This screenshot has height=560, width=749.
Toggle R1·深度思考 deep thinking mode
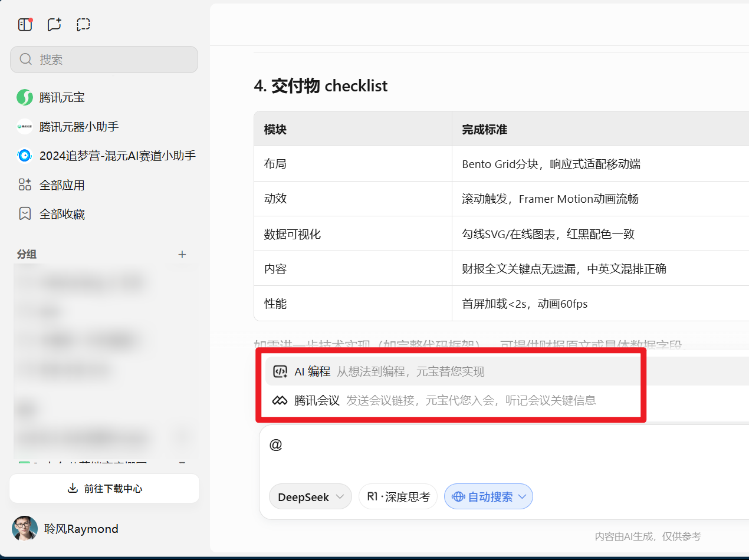(398, 497)
